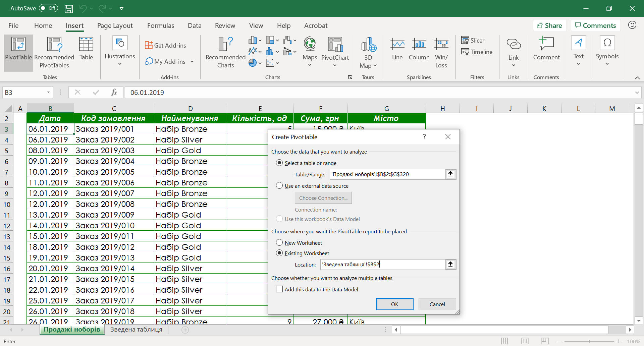Launch 3D Map

tap(368, 52)
